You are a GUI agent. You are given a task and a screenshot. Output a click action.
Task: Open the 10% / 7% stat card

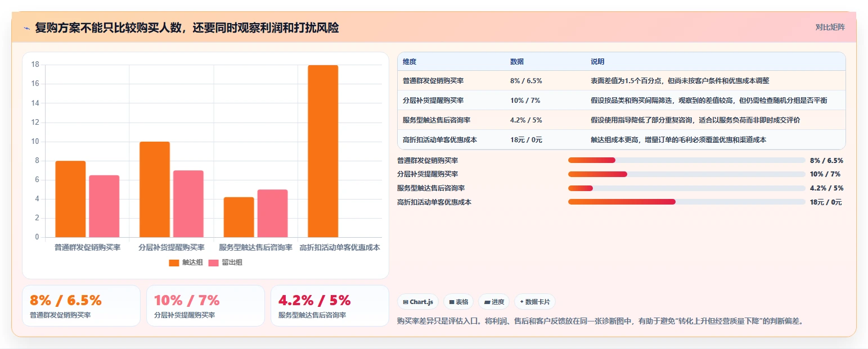coord(205,306)
